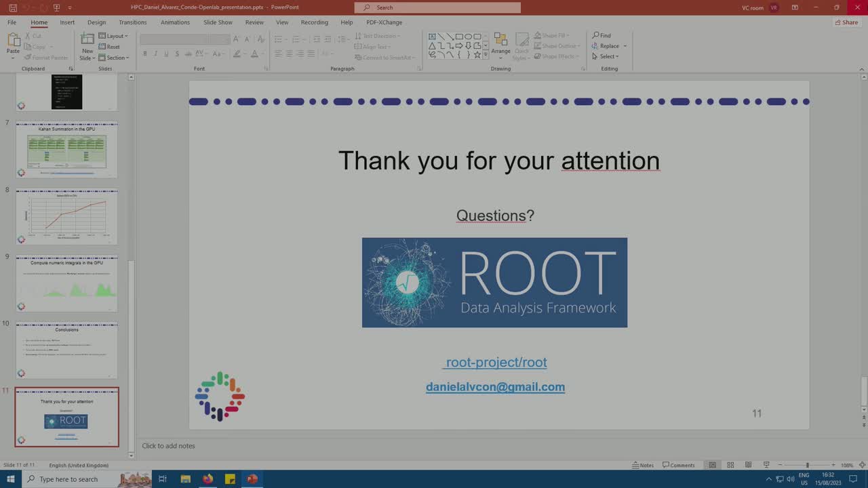Open line spacing options

point(343,39)
